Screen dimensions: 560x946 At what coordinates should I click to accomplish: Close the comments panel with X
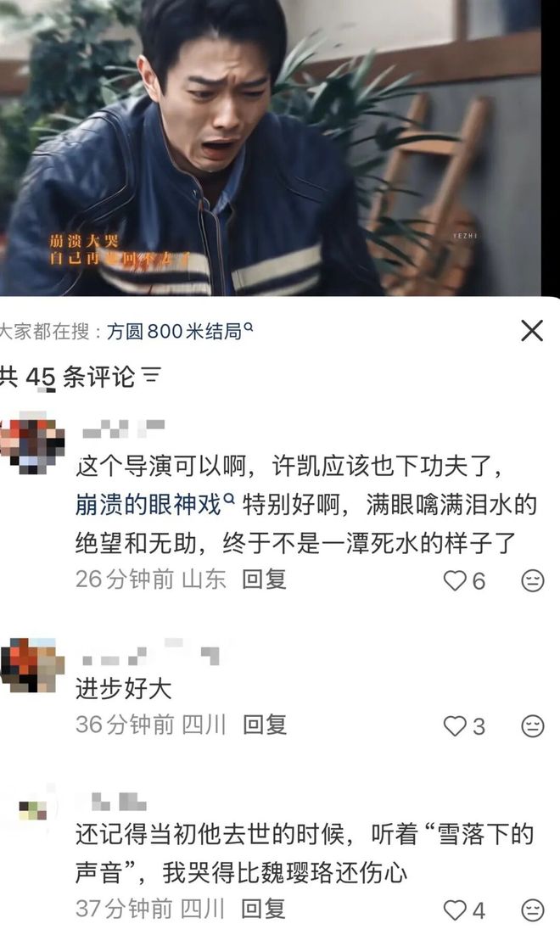[x=532, y=331]
